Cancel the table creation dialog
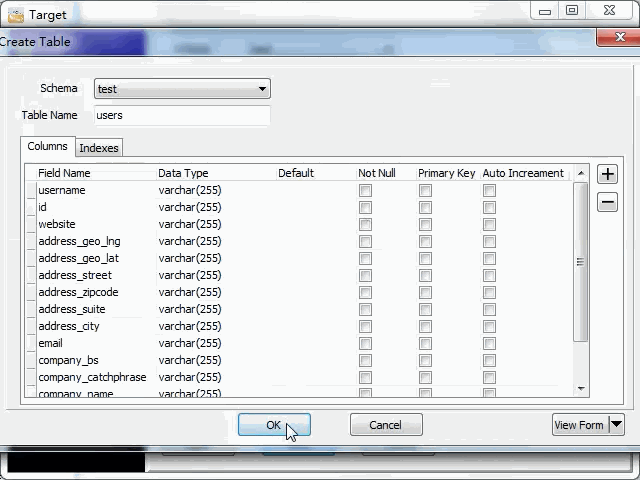Viewport: 640px width, 480px height. click(385, 425)
